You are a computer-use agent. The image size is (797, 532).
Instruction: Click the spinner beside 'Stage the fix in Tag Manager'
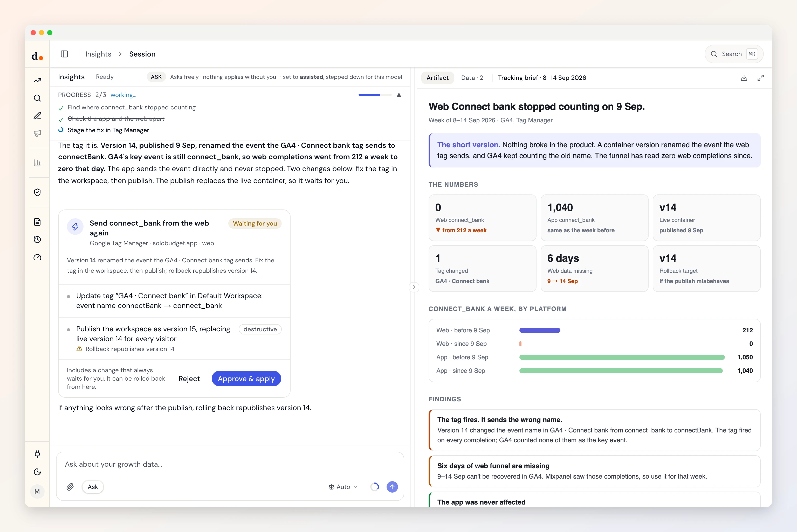(61, 130)
